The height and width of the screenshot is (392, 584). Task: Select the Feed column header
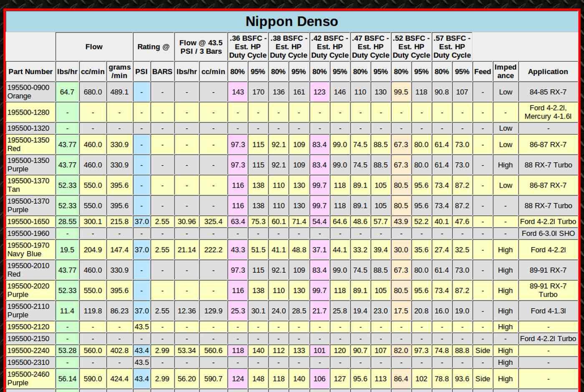[482, 71]
